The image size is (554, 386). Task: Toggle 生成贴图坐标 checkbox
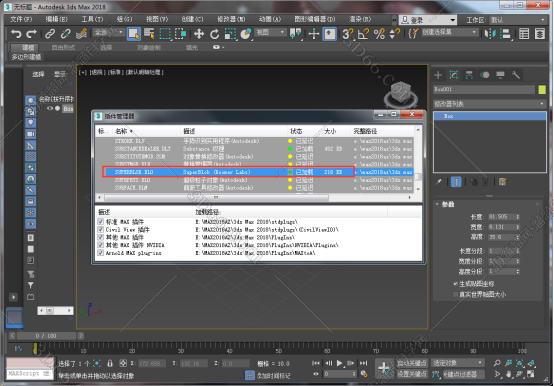(456, 284)
